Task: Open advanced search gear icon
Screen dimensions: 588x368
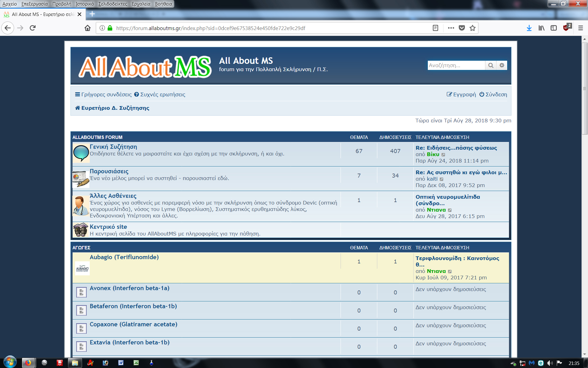Action: coord(502,65)
